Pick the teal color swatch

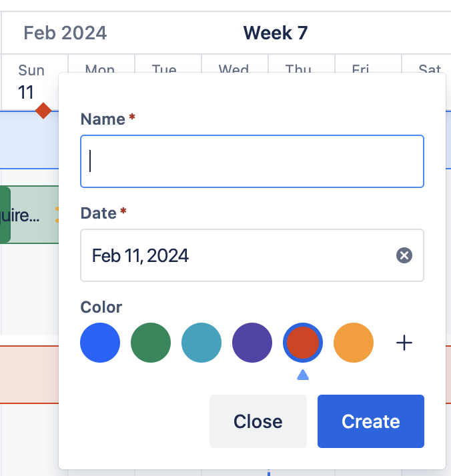pos(201,343)
